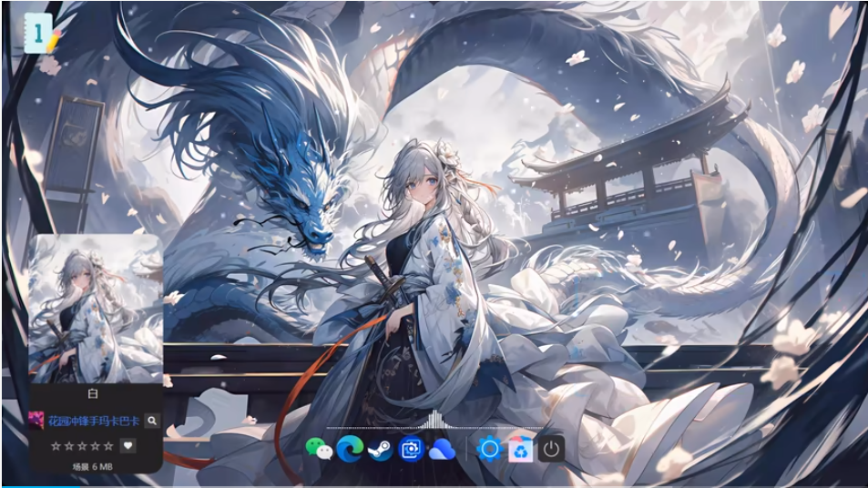This screenshot has height=488, width=868.
Task: Open the blue screen capture app icon
Action: click(x=412, y=449)
